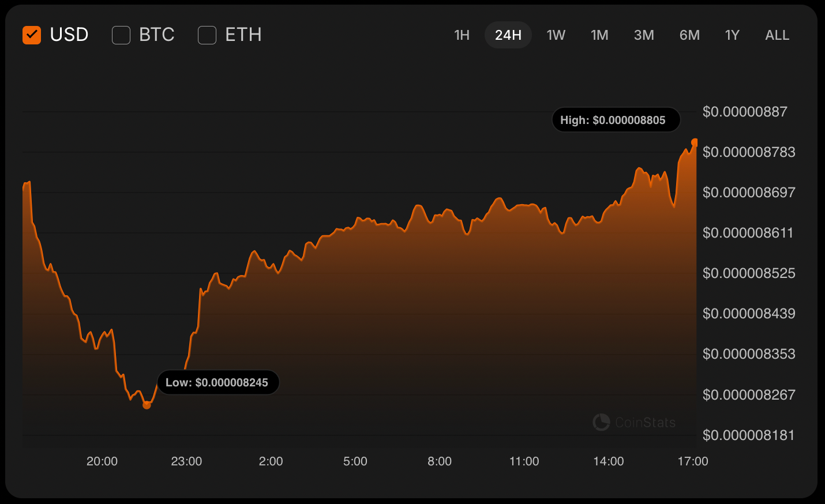
Task: Select the 3M time range
Action: [644, 35]
